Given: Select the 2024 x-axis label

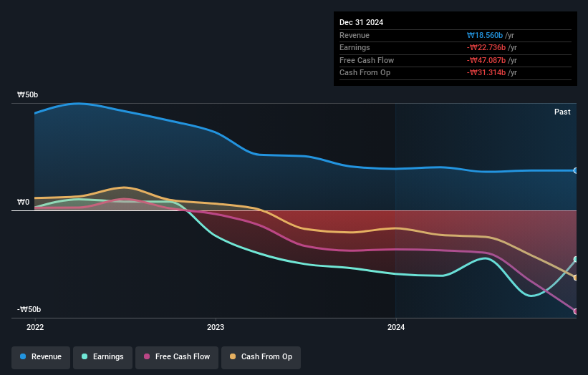Looking at the screenshot, I should tap(396, 328).
